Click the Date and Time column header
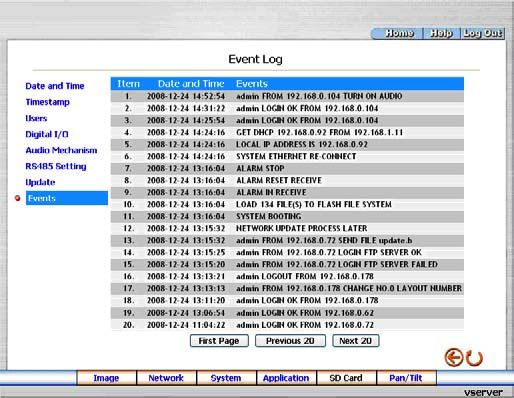514x398 pixels. (191, 84)
